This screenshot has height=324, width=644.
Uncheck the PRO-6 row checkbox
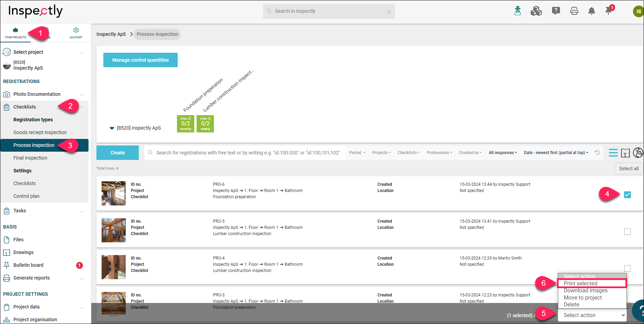[627, 195]
